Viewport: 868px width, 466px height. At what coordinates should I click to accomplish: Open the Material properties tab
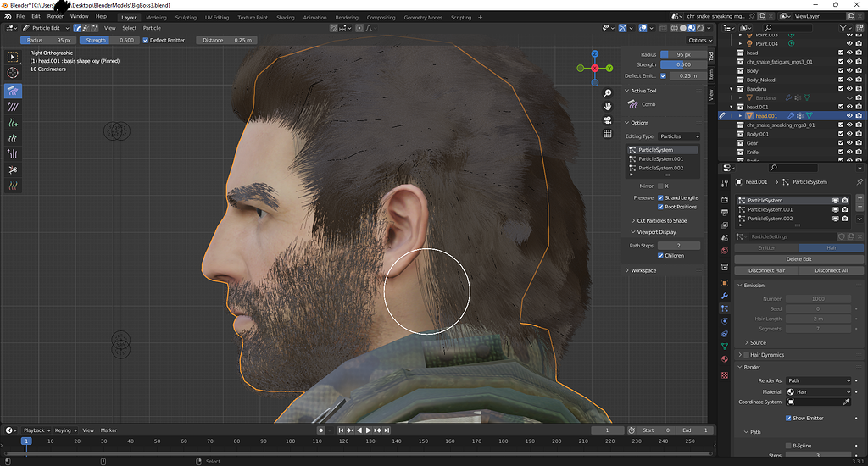coord(725,359)
